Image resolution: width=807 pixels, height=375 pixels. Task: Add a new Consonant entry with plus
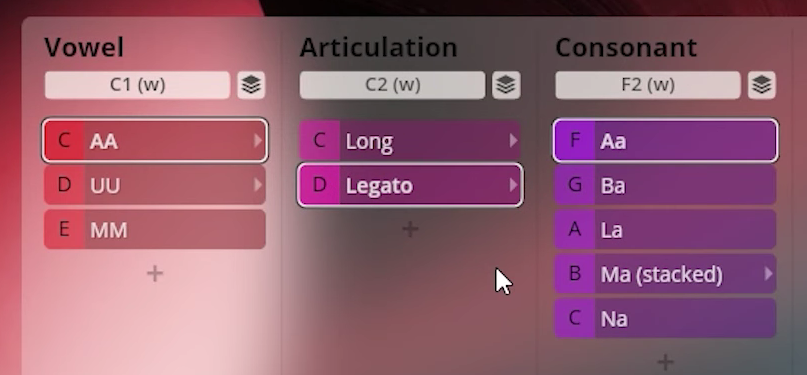click(665, 362)
